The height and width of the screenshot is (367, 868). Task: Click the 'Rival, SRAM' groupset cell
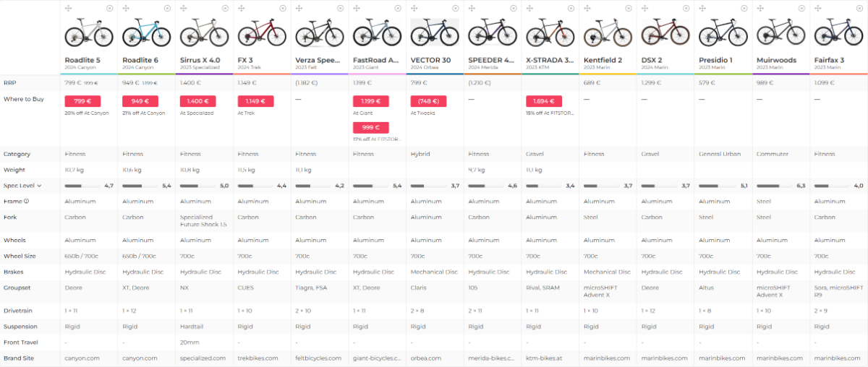pos(544,287)
